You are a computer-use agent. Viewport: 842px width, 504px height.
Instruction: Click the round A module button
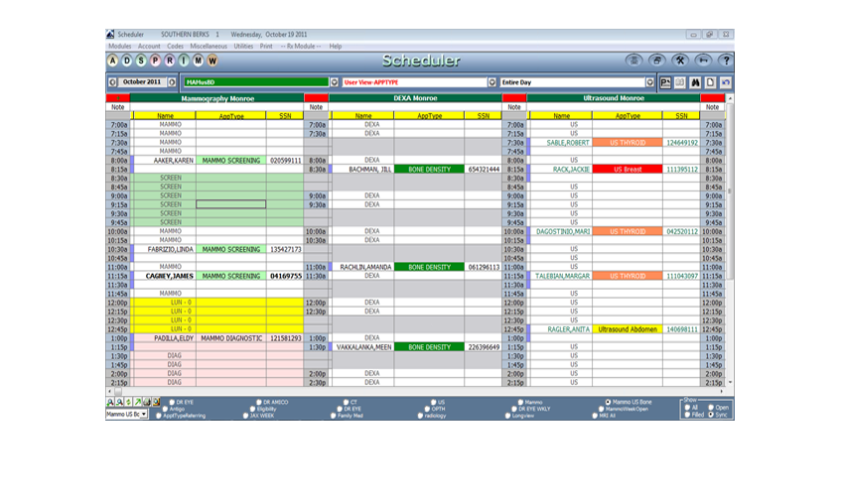tap(113, 61)
